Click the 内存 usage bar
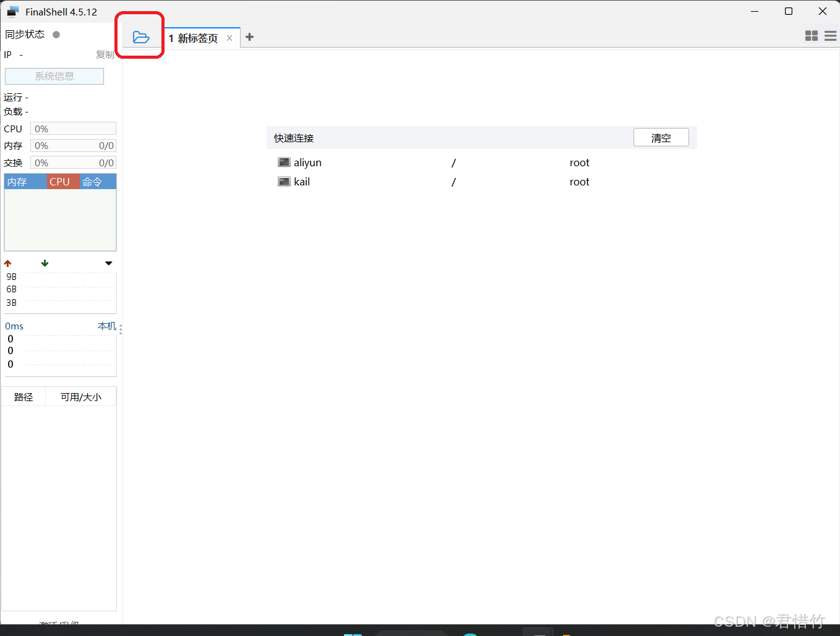840x636 pixels. (73, 146)
